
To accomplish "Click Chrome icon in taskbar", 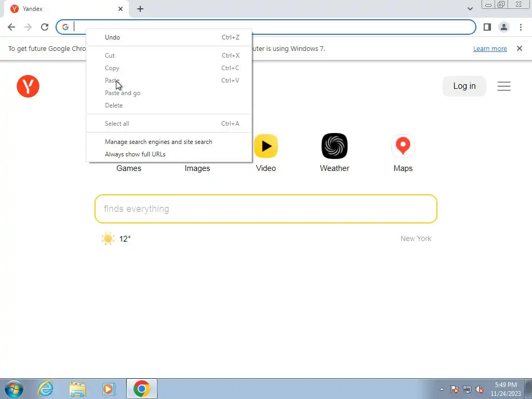I will click(142, 389).
